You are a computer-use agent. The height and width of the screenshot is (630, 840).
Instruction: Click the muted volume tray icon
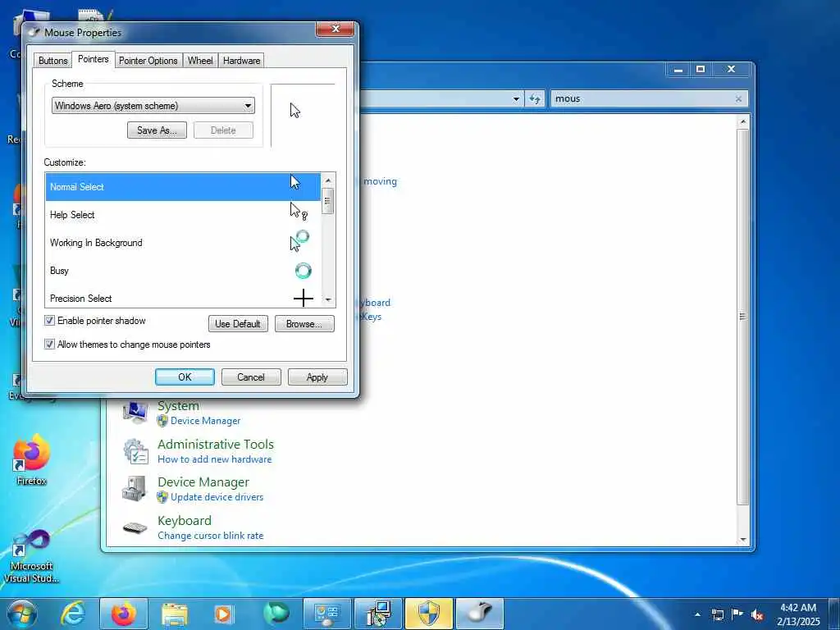click(757, 615)
